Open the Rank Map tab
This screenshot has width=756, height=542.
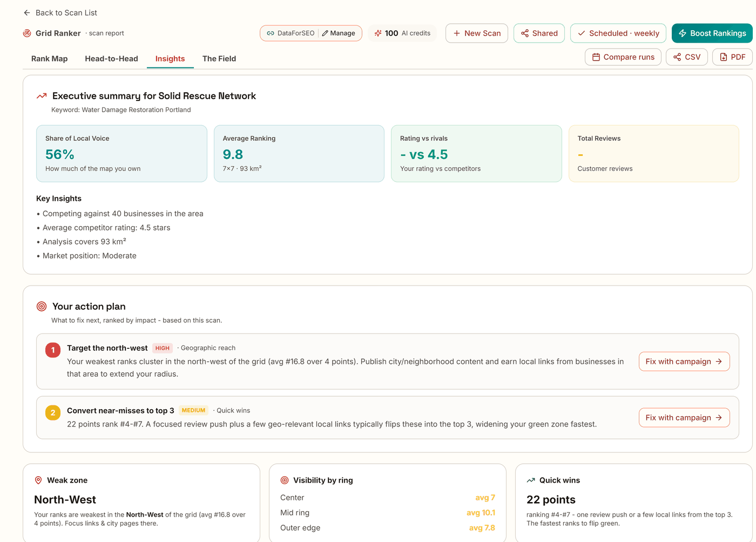pos(49,58)
